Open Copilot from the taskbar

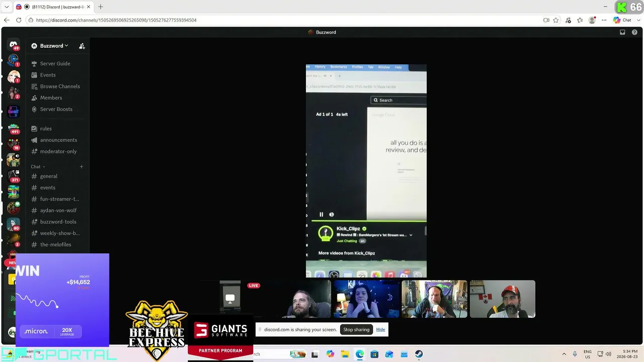click(330, 354)
